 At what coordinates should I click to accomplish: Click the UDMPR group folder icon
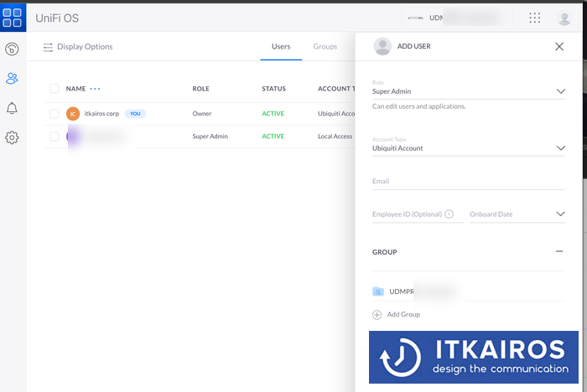pos(378,291)
